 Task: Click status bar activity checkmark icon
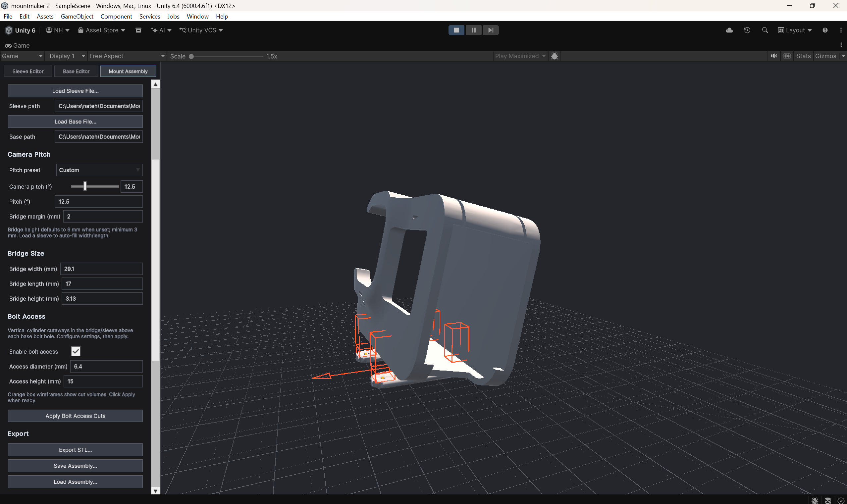tap(841, 500)
